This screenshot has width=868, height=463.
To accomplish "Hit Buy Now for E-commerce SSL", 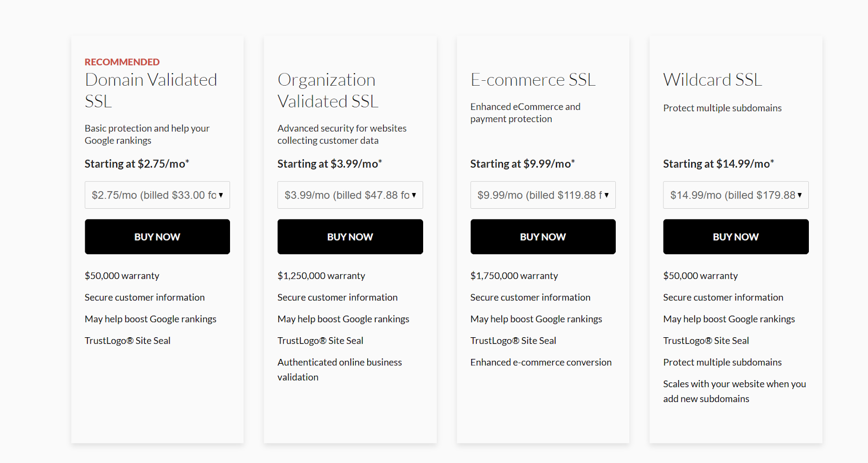I will point(542,237).
